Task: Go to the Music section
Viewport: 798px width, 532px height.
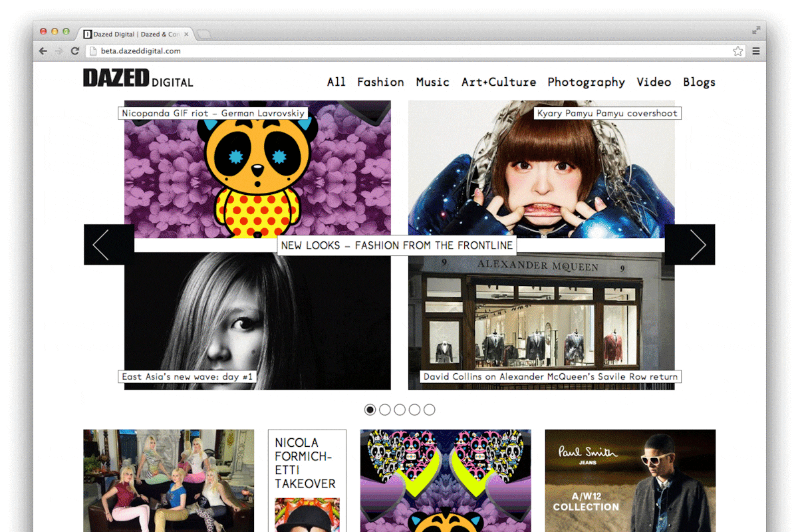Action: coord(433,82)
